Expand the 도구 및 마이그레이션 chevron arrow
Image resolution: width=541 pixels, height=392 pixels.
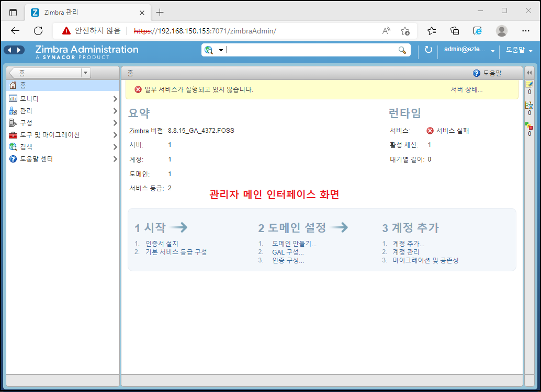tap(115, 135)
